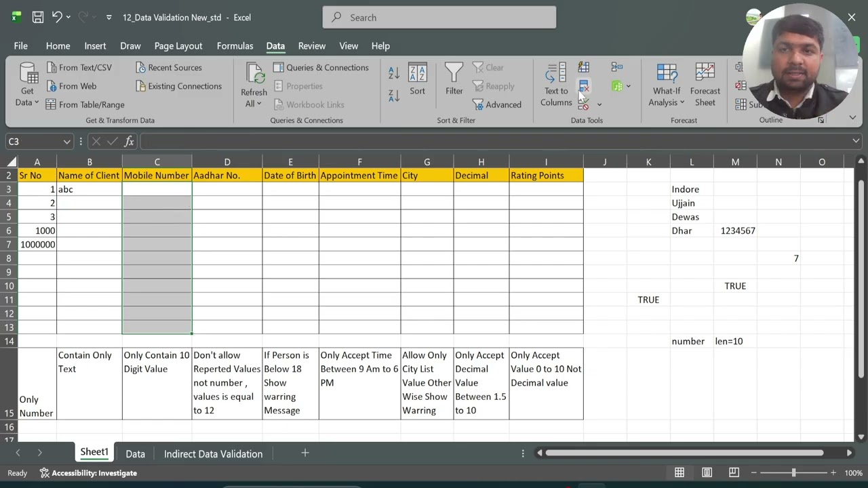Add a new sheet with plus

click(x=305, y=453)
